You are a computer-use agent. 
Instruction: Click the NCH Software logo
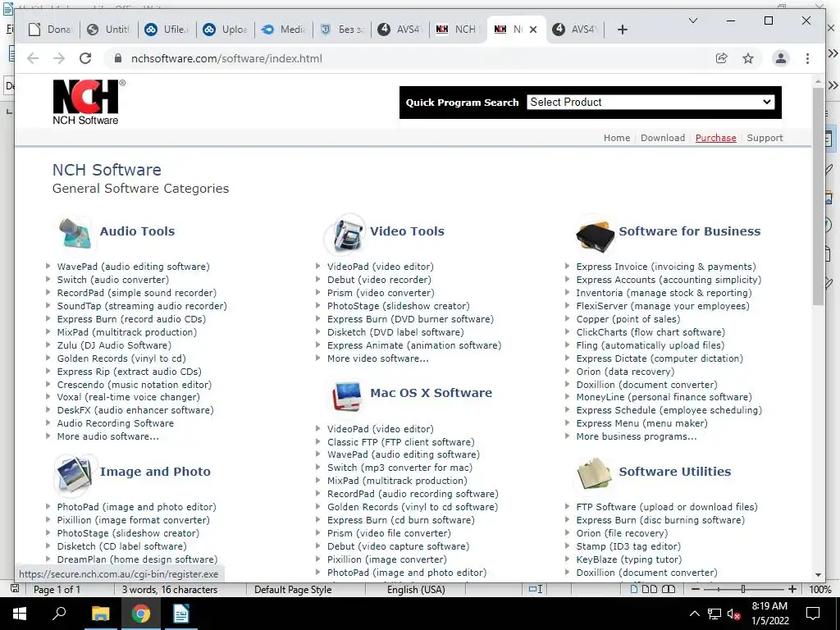89,103
